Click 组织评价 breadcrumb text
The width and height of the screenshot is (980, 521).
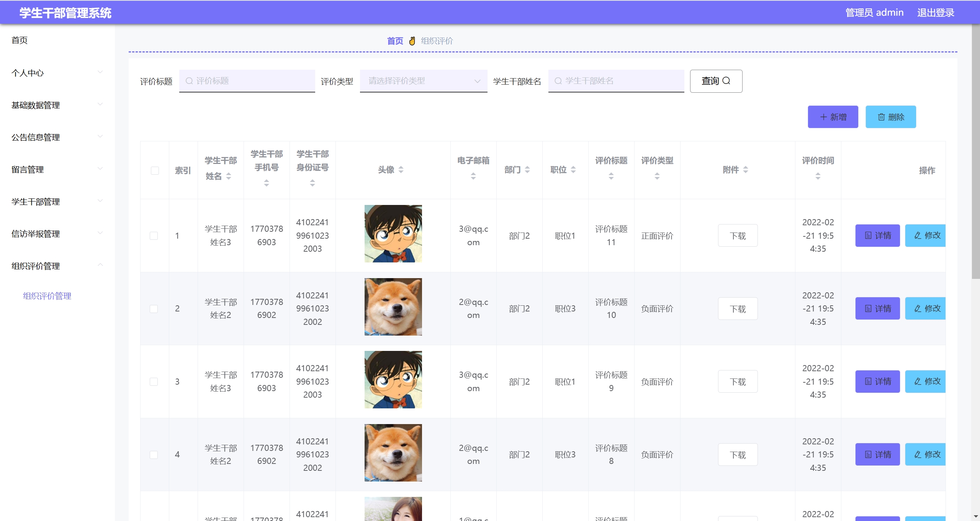(x=437, y=41)
